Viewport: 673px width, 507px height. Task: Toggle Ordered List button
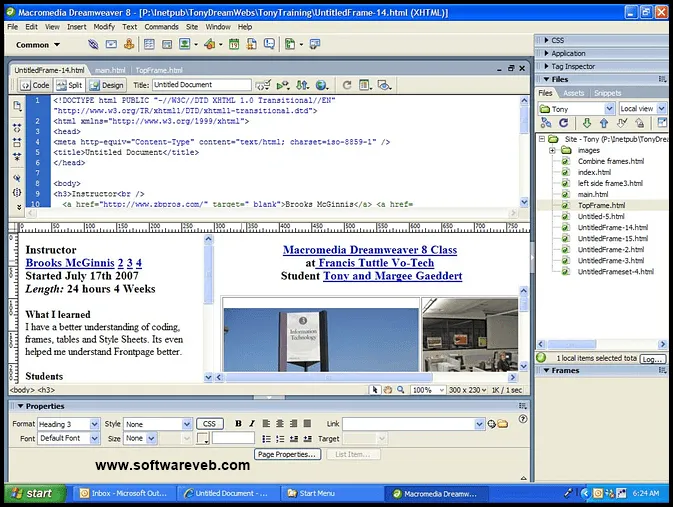click(280, 439)
